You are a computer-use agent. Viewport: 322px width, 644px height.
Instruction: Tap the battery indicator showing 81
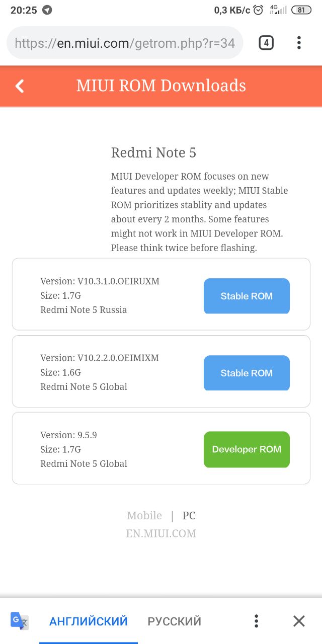301,10
